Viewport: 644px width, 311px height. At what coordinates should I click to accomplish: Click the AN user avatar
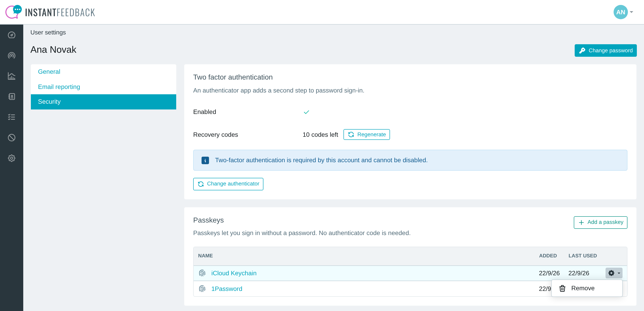pyautogui.click(x=621, y=12)
